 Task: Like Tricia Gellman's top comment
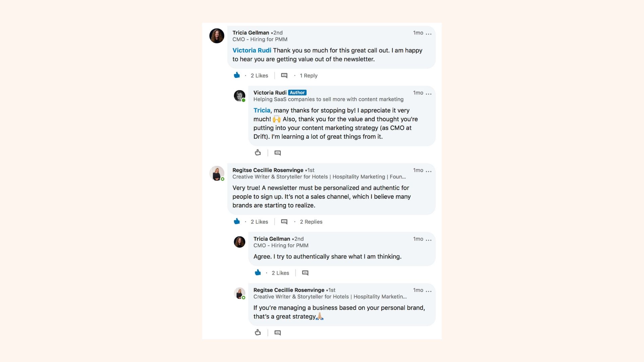tap(237, 75)
